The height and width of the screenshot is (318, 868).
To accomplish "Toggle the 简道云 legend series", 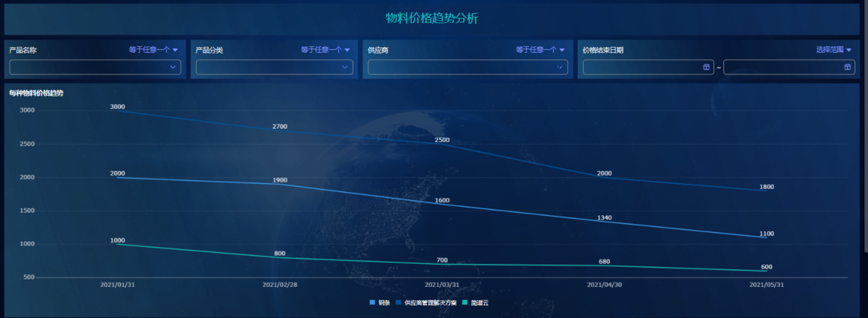I will (x=476, y=302).
